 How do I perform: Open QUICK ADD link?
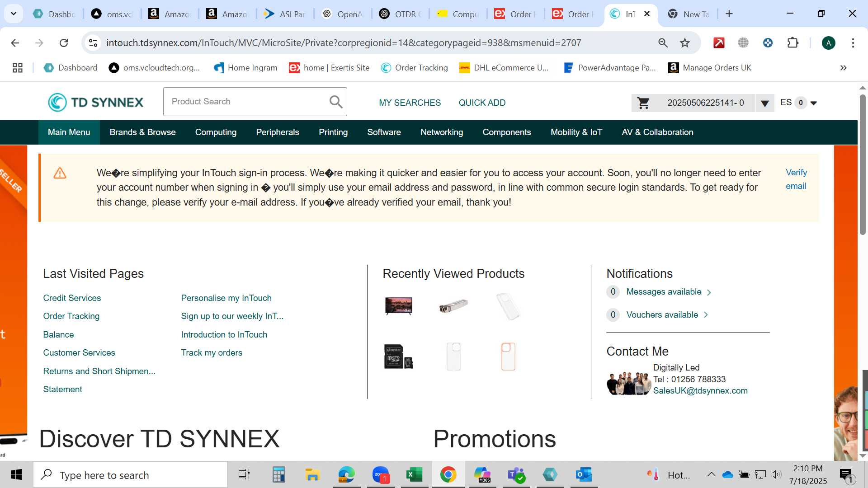(482, 103)
